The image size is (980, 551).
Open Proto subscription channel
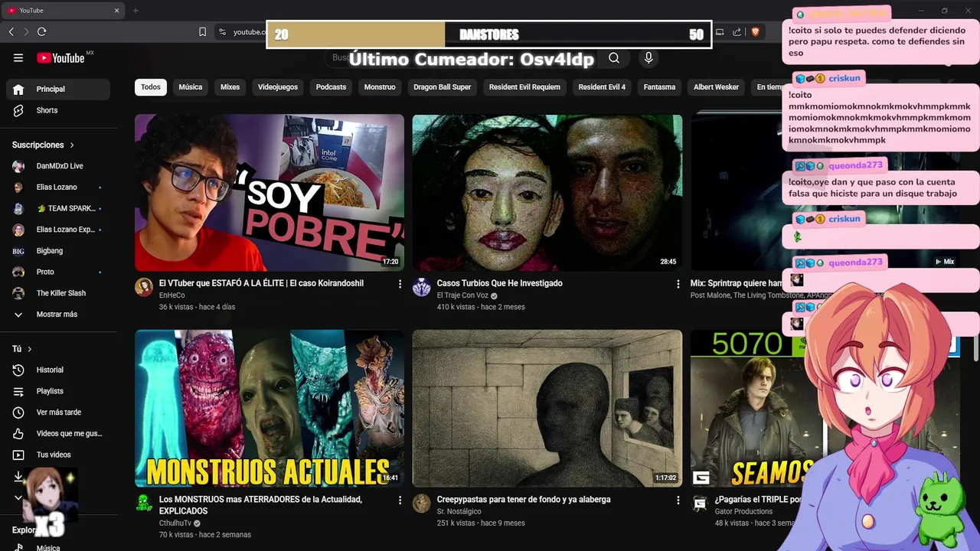(x=58, y=272)
